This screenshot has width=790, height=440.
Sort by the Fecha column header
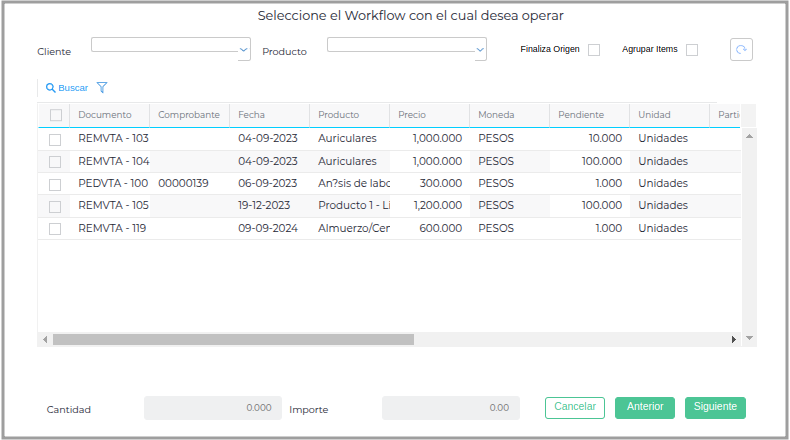[x=251, y=115]
